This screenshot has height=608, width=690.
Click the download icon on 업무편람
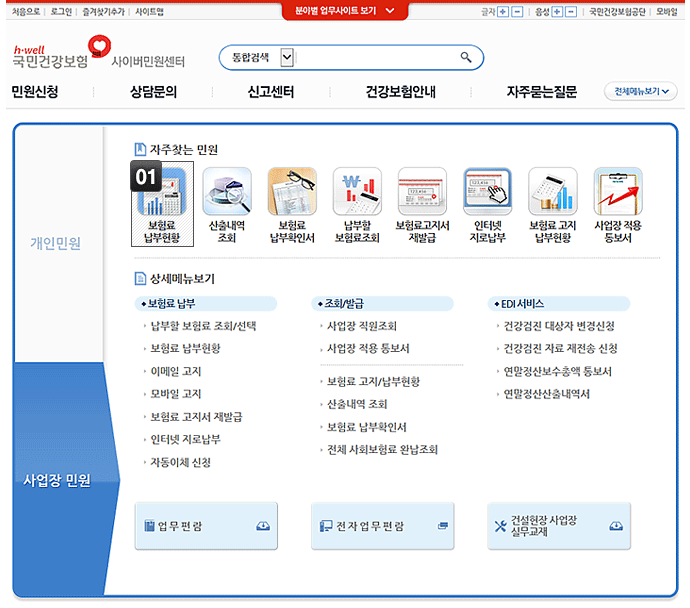263,526
